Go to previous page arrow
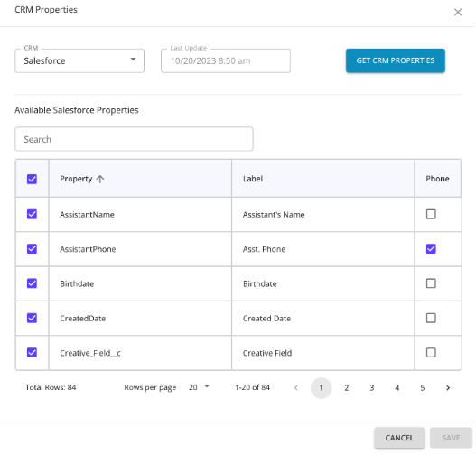The height and width of the screenshot is (454, 476). tap(296, 387)
